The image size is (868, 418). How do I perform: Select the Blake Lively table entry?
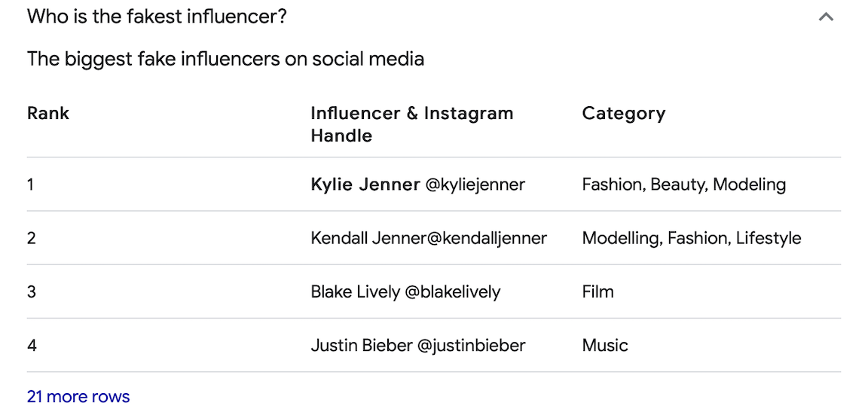pyautogui.click(x=405, y=292)
